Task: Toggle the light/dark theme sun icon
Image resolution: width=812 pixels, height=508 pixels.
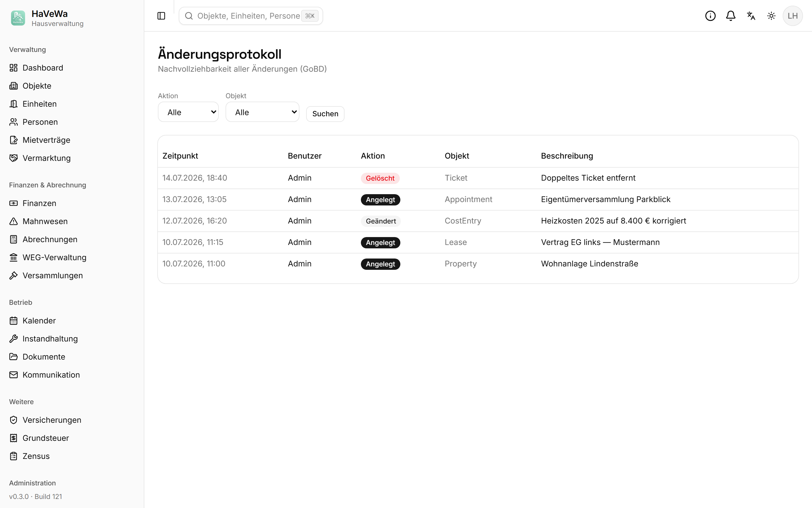Action: tap(771, 16)
